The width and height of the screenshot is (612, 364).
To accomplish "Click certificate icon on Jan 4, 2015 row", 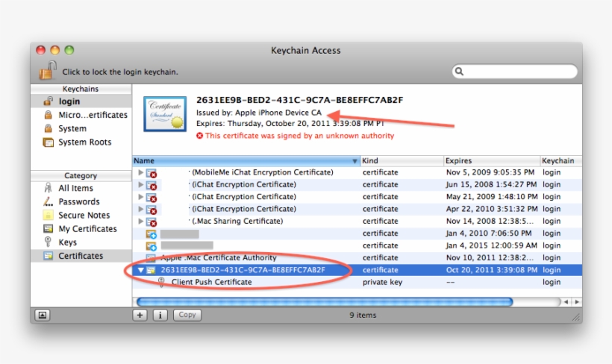I will pos(151,246).
